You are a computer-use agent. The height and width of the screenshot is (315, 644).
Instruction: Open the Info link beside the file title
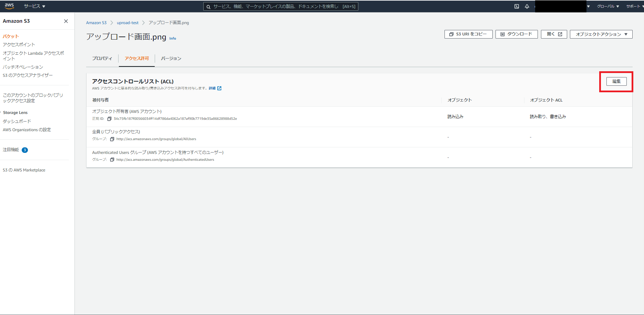(x=173, y=39)
